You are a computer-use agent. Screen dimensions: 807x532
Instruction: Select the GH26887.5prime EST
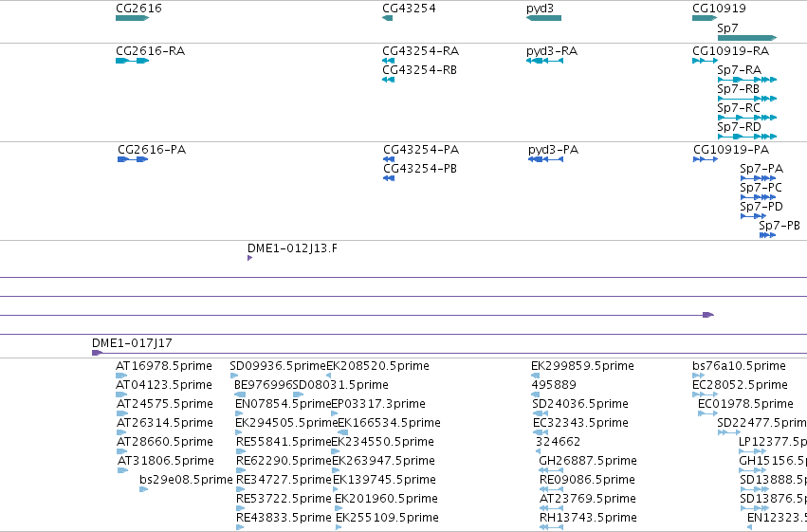click(551, 470)
